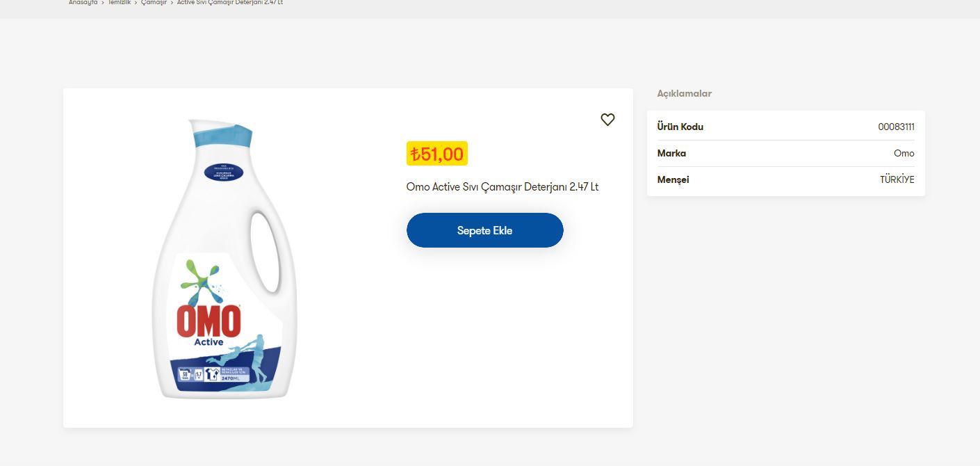Image resolution: width=980 pixels, height=466 pixels.
Task: Select the Active Sıvı Çamaşır Deterjanı breadcrumb
Action: click(230, 2)
